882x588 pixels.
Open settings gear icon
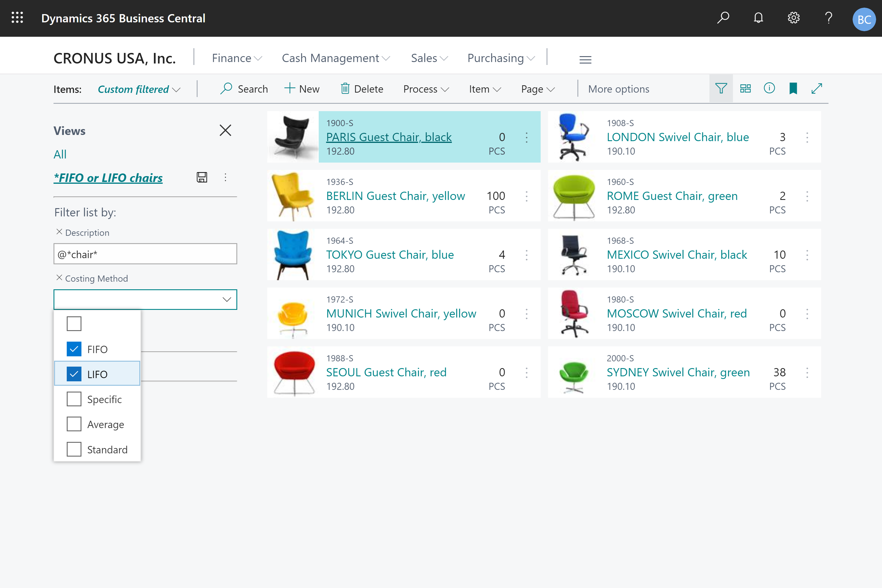click(794, 18)
